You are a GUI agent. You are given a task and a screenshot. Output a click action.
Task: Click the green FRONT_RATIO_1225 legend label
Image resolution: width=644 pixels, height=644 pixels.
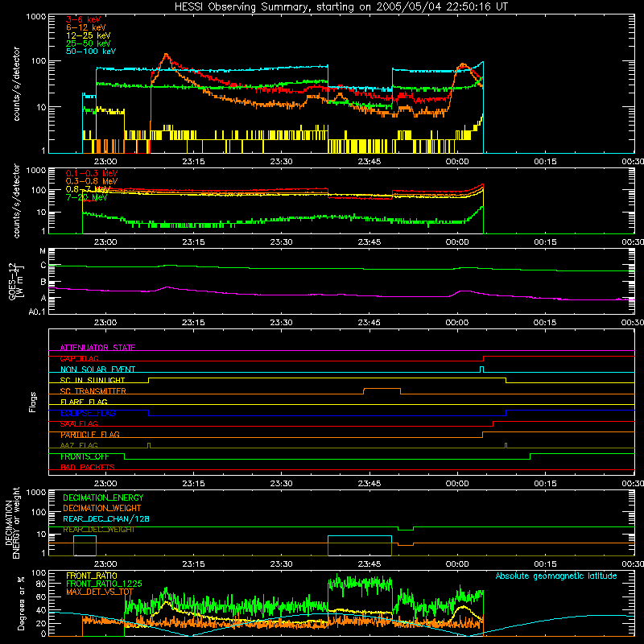(104, 584)
